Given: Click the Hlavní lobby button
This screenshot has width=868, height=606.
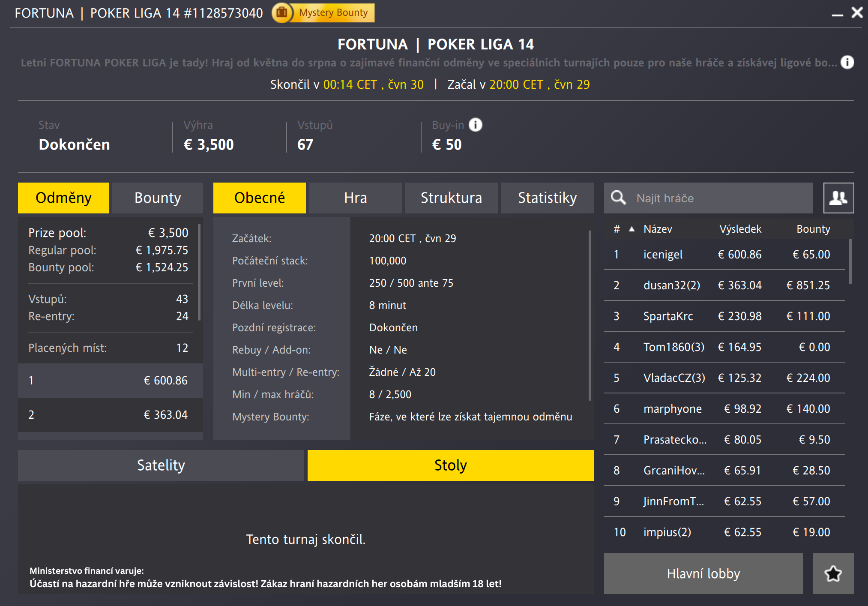Looking at the screenshot, I should coord(703,573).
